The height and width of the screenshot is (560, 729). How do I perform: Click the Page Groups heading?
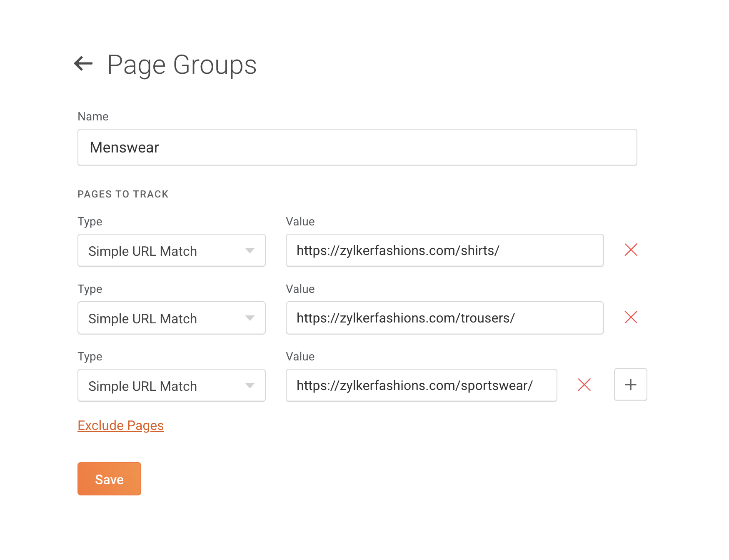pos(182,65)
